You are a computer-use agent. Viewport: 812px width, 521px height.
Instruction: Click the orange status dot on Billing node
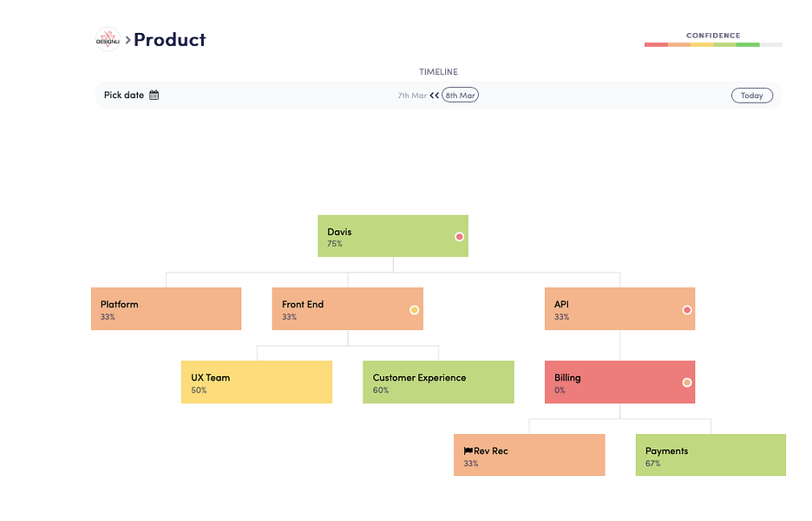(x=687, y=383)
